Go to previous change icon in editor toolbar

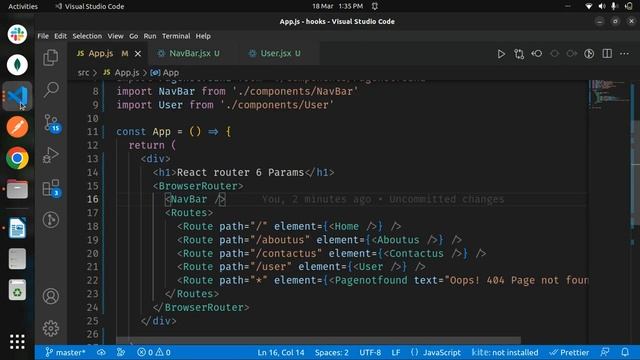[x=537, y=54]
